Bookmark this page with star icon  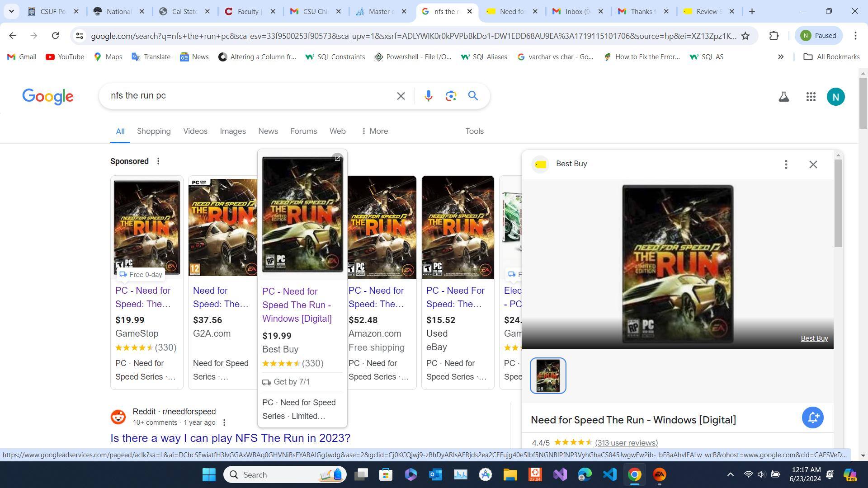pyautogui.click(x=745, y=36)
